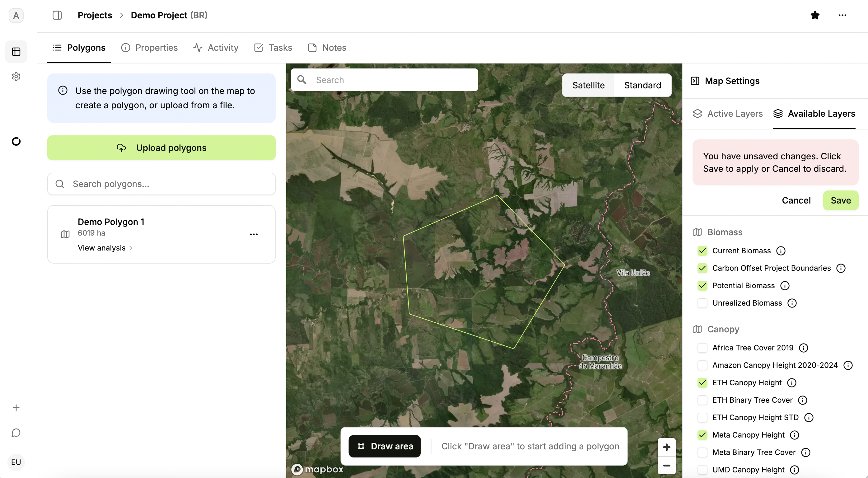The image size is (868, 478).
Task: Star the Demo Project favorite icon
Action: click(x=815, y=15)
